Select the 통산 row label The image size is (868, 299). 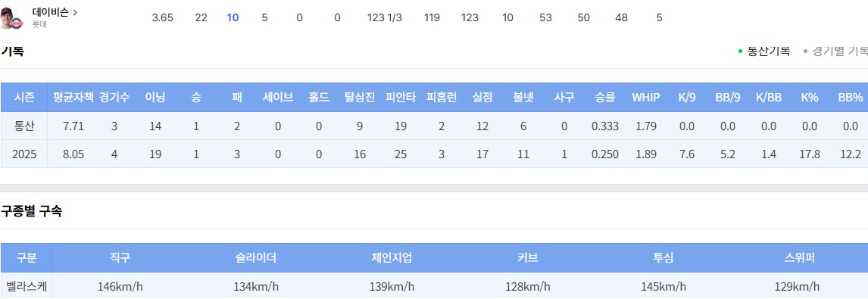click(24, 126)
